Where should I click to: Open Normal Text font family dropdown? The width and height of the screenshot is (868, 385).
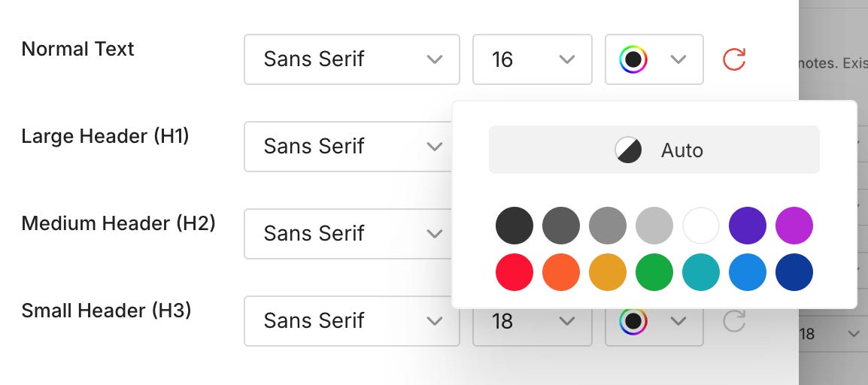[x=351, y=59]
